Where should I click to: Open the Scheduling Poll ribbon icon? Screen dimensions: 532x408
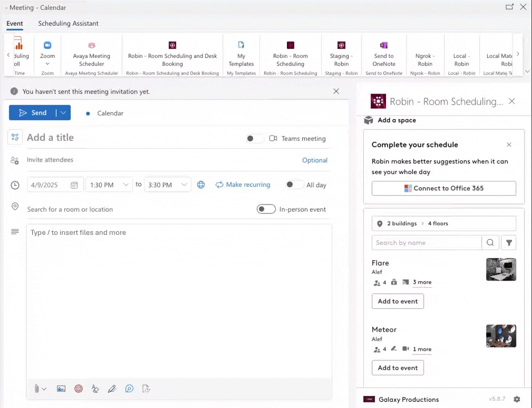click(x=19, y=43)
